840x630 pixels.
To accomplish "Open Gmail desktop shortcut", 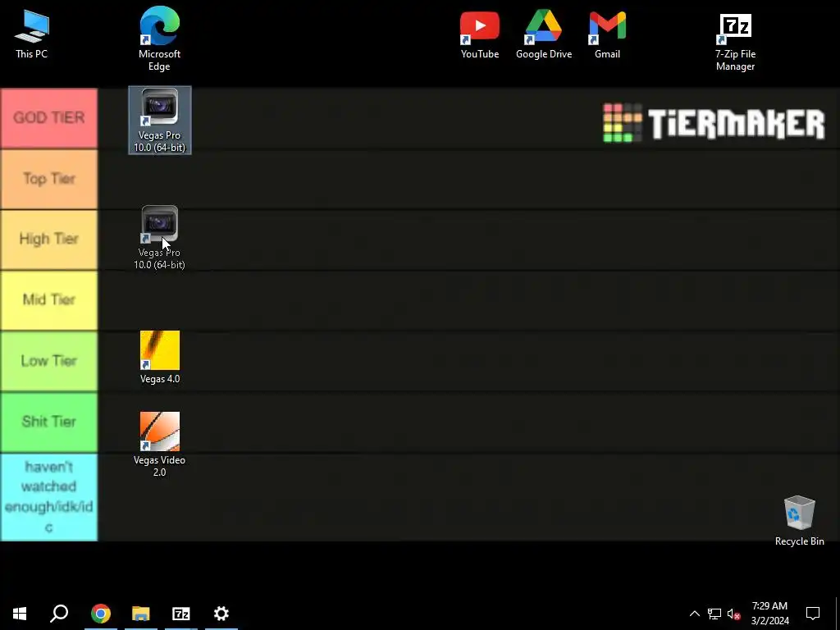I will pyautogui.click(x=608, y=34).
